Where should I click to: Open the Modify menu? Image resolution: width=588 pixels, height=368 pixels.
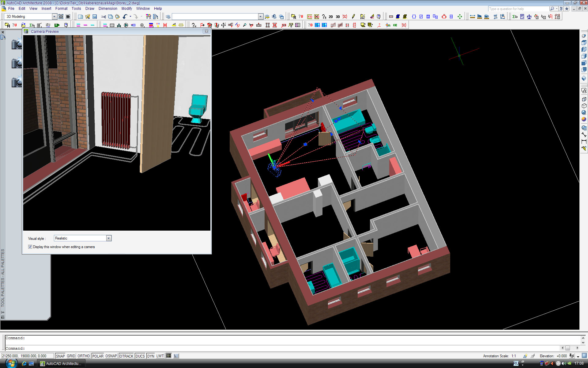126,9
